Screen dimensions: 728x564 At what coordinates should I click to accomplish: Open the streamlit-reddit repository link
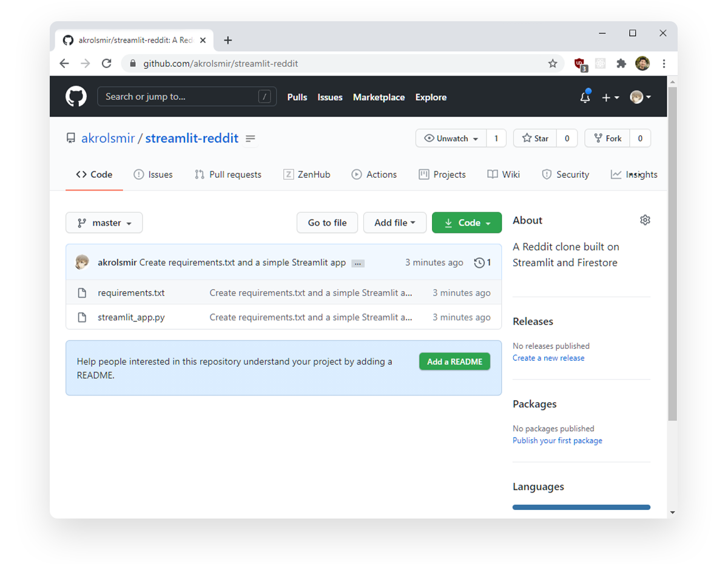tap(192, 138)
